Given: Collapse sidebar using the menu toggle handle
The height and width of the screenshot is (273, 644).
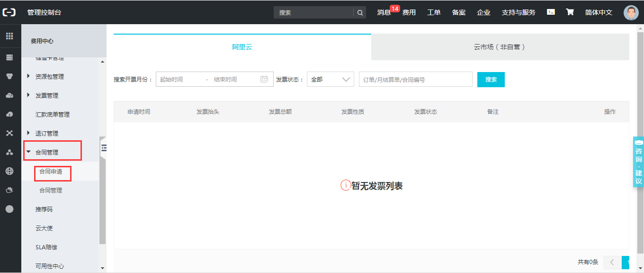Looking at the screenshot, I should [104, 148].
